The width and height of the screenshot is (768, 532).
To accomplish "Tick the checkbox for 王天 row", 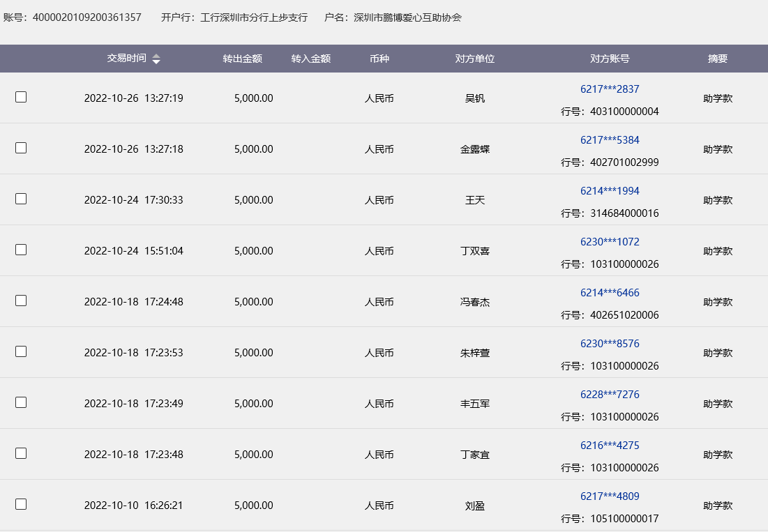I will 21,199.
